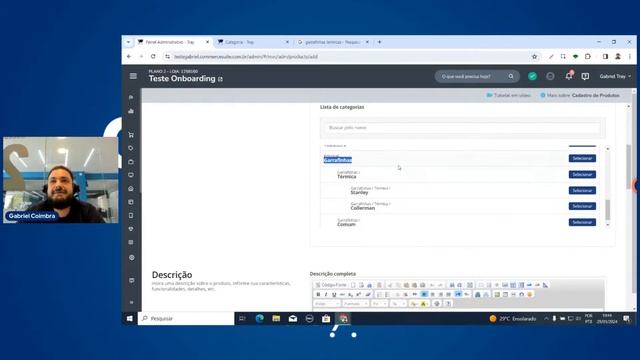Image resolution: width=640 pixels, height=360 pixels.
Task: Click the Collerman category name
Action: click(362, 208)
